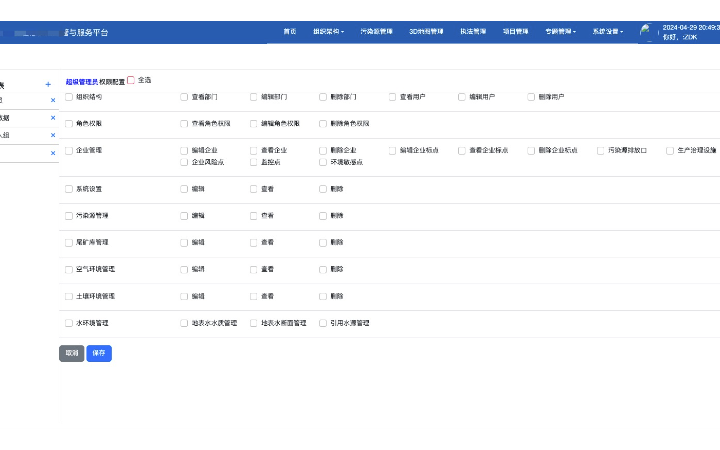Enable the 编辑企业 permission

point(184,151)
